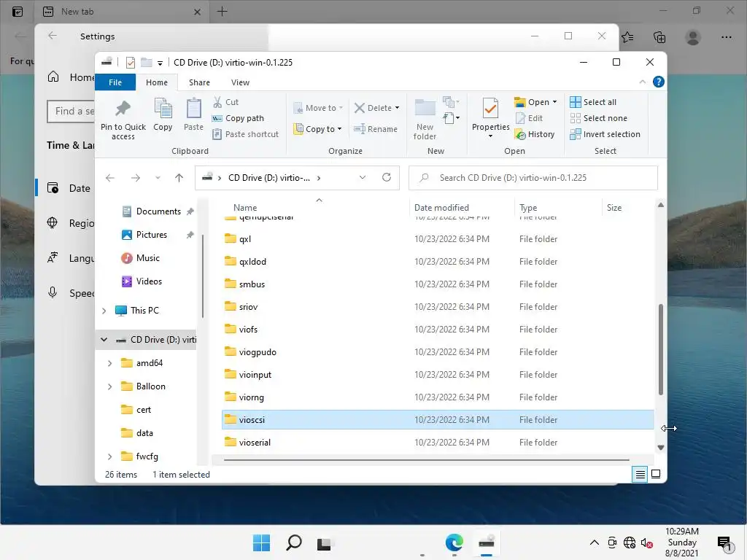This screenshot has height=560, width=747.
Task: Open the notifications center icon
Action: [x=724, y=542]
